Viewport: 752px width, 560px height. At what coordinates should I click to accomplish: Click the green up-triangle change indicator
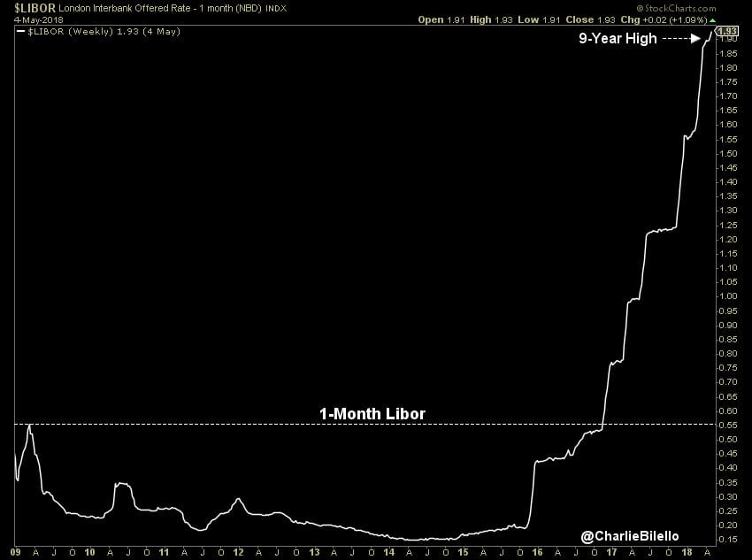click(x=713, y=20)
